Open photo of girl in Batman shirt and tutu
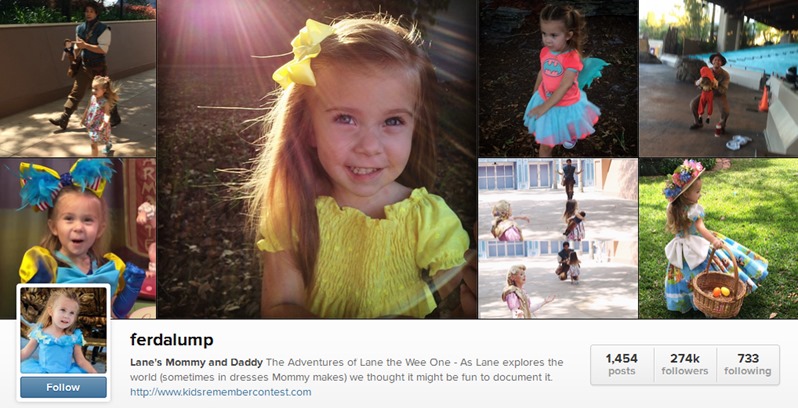 (558, 78)
